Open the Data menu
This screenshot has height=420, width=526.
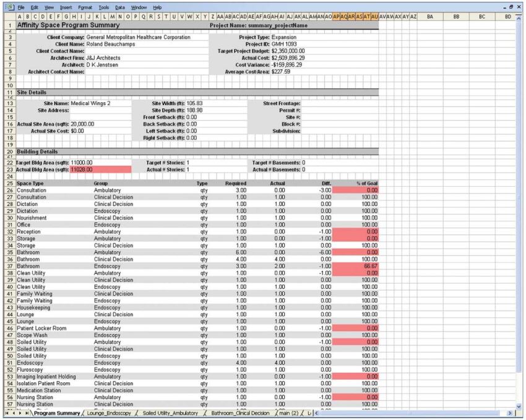pos(120,7)
